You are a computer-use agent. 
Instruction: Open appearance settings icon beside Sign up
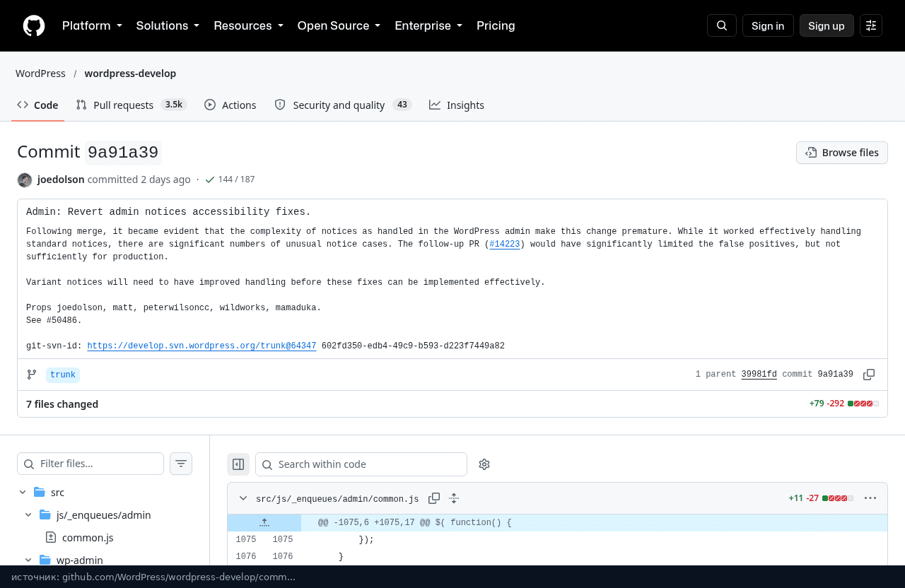[x=871, y=25]
